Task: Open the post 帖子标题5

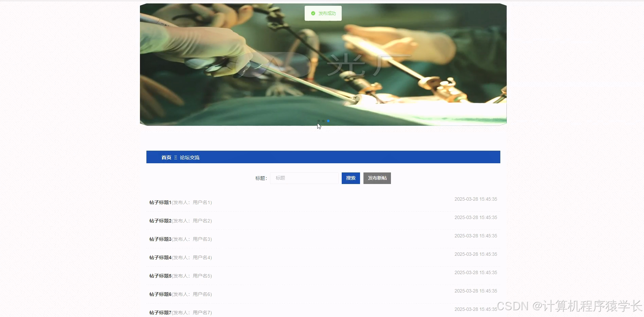Action: tap(160, 276)
